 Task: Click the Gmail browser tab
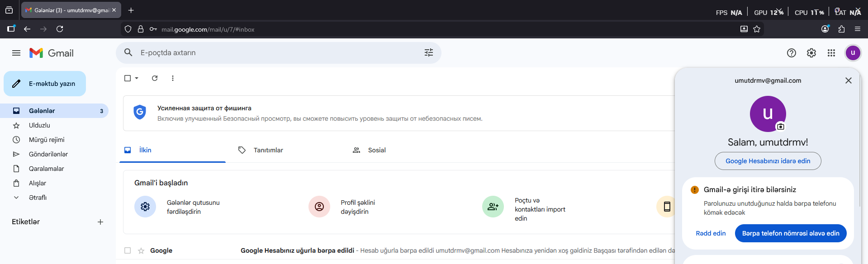(71, 10)
